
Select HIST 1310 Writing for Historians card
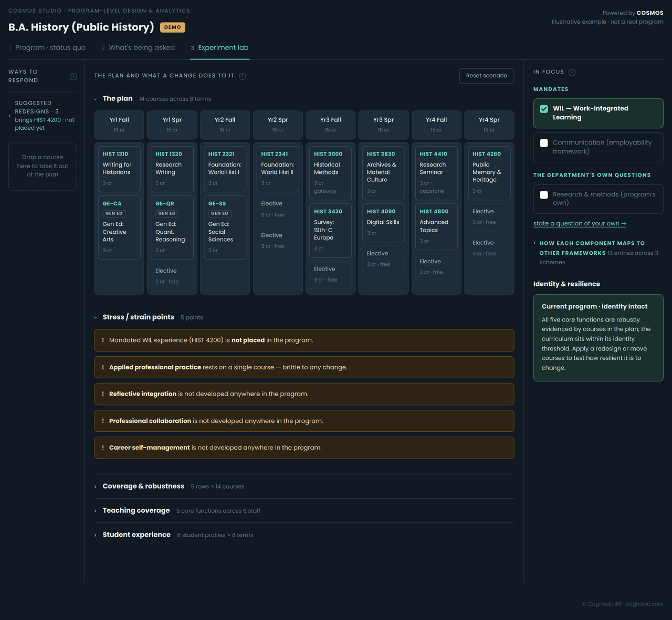(x=119, y=169)
